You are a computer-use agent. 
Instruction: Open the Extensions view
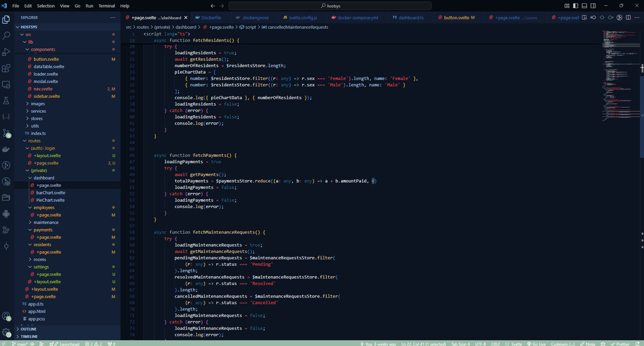6,68
